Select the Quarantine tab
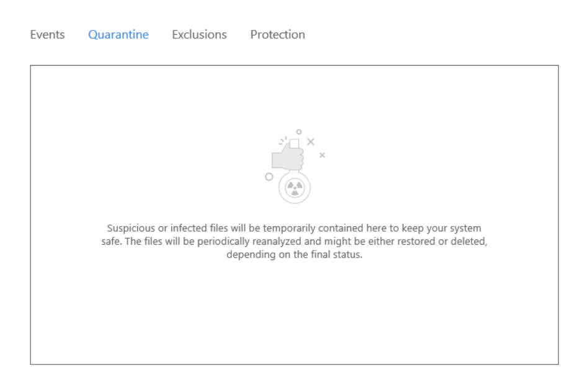The image size is (588, 381). [118, 35]
